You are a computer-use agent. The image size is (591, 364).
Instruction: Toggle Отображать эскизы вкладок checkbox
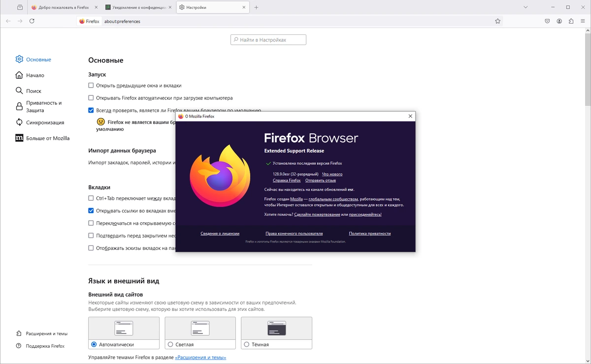coord(91,248)
